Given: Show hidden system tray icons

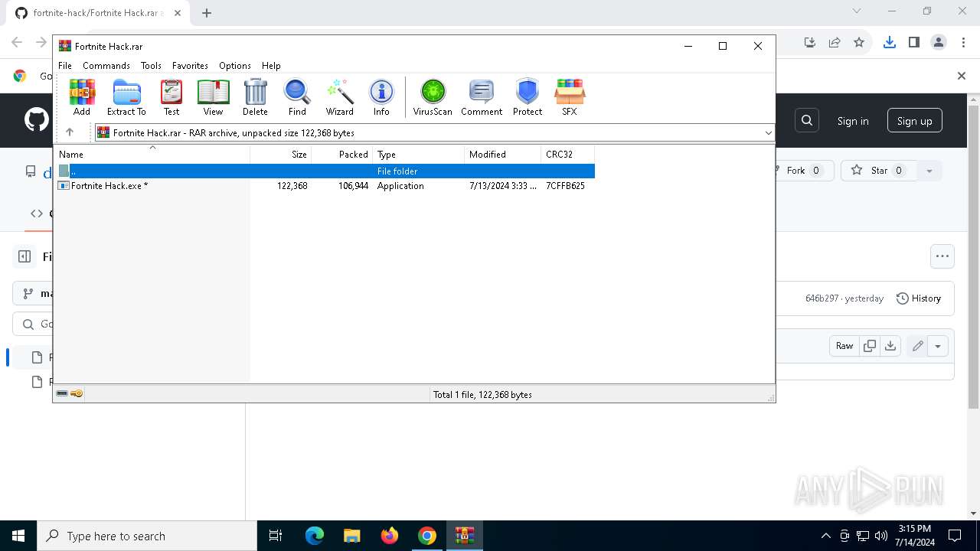Looking at the screenshot, I should pos(825,536).
